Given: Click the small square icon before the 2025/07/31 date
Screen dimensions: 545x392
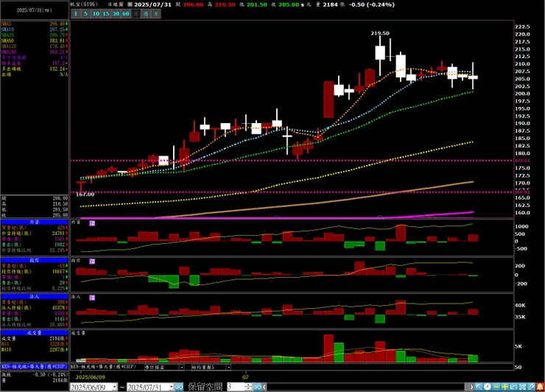Looking at the screenshot, I should tap(130, 4).
